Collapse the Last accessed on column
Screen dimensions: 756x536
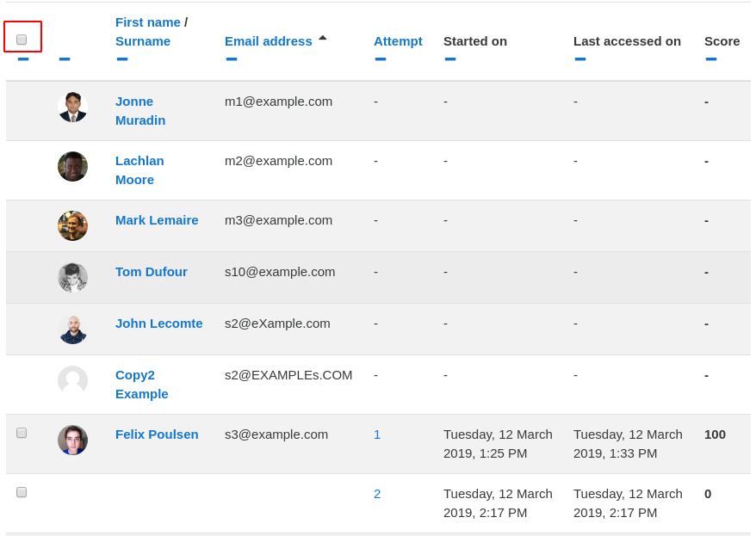click(580, 59)
